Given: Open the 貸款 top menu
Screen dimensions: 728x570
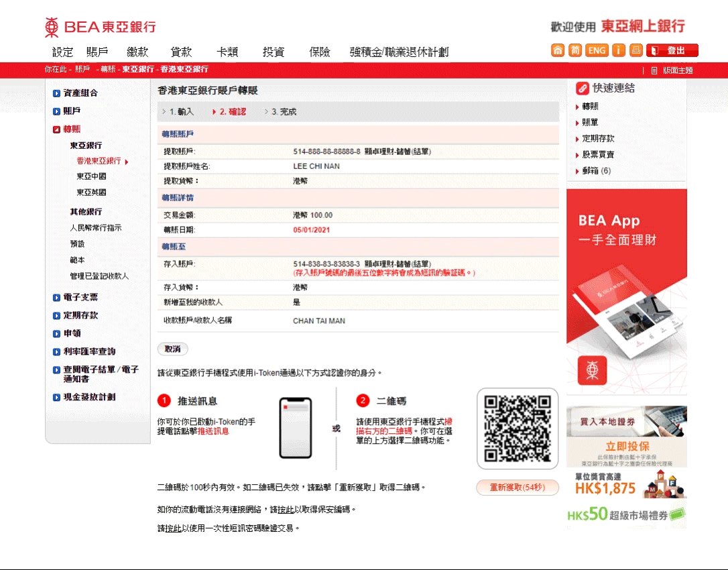Looking at the screenshot, I should (181, 52).
